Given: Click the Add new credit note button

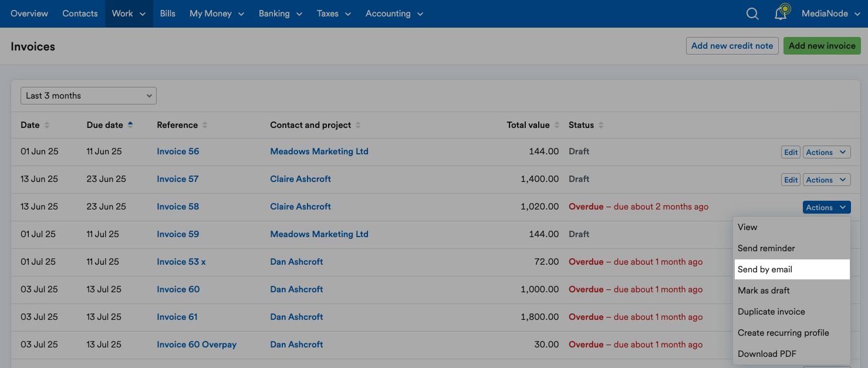Looking at the screenshot, I should pos(732,46).
